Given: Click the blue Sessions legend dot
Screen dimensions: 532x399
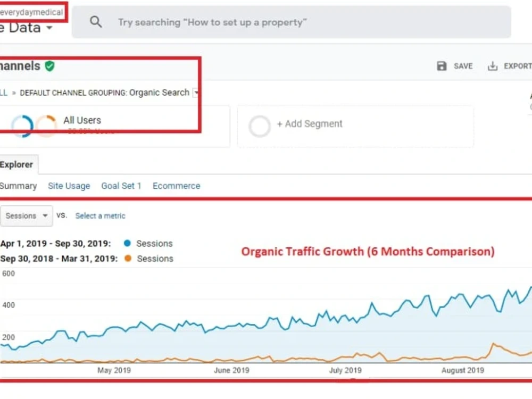Looking at the screenshot, I should tap(127, 243).
